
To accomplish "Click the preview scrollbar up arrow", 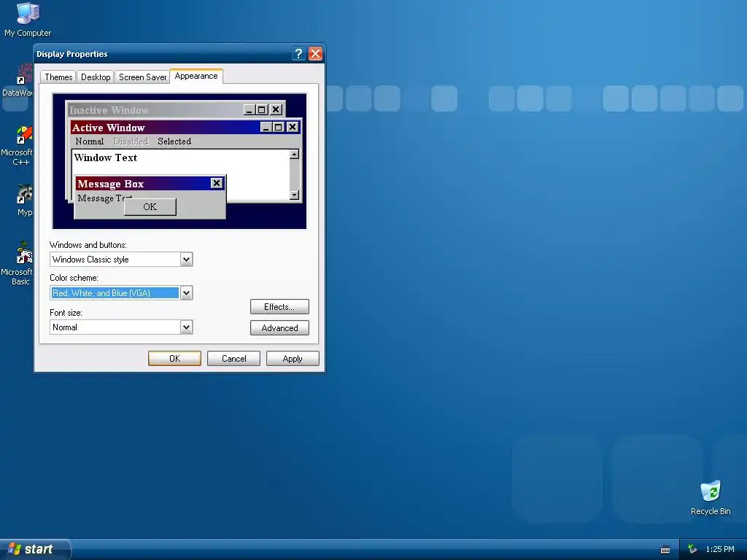I will tap(295, 155).
